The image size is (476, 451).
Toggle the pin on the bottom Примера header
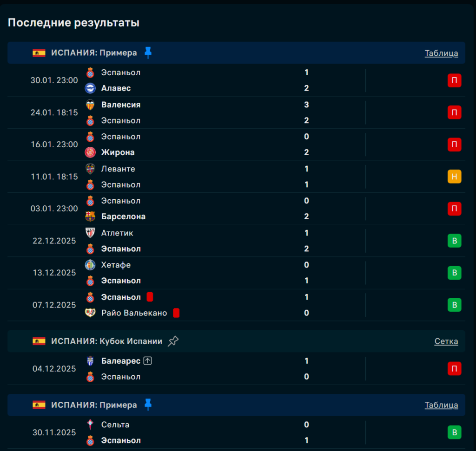148,405
